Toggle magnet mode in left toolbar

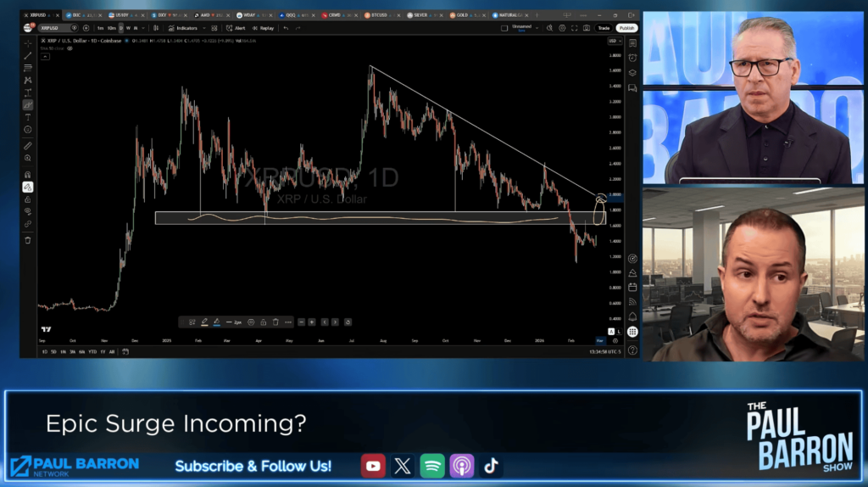point(28,175)
